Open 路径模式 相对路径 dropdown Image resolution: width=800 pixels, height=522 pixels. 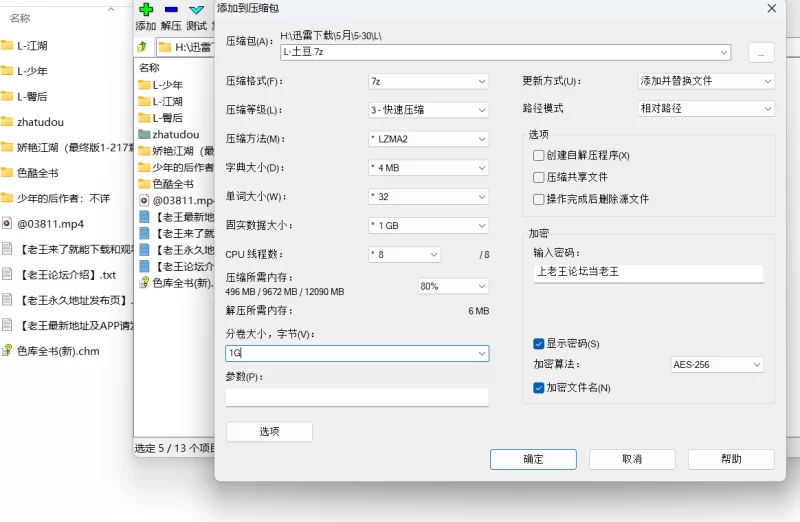click(706, 108)
